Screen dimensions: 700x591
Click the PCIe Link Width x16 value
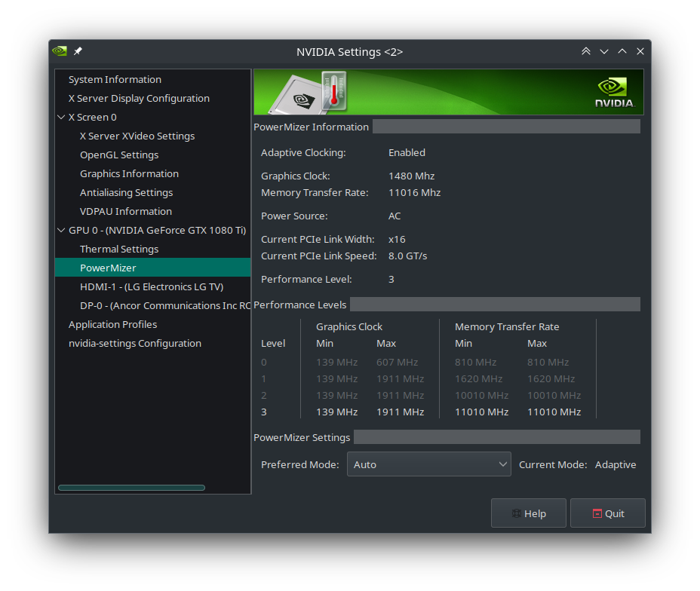point(397,240)
